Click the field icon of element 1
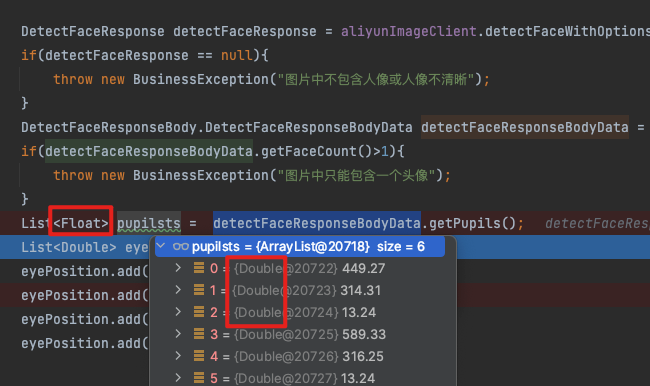The height and width of the screenshot is (386, 650). (199, 290)
